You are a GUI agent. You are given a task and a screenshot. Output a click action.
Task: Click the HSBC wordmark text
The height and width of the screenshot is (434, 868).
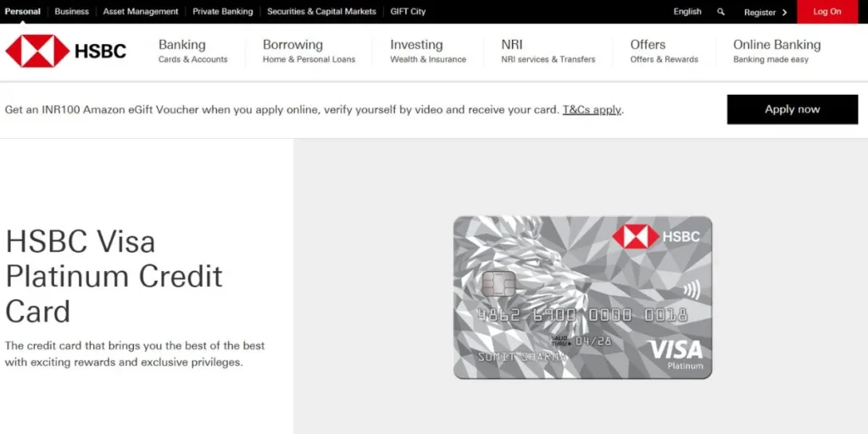pyautogui.click(x=100, y=51)
